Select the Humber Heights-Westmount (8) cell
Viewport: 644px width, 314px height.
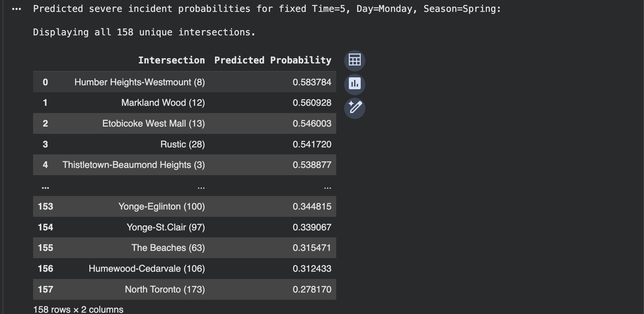click(x=139, y=82)
